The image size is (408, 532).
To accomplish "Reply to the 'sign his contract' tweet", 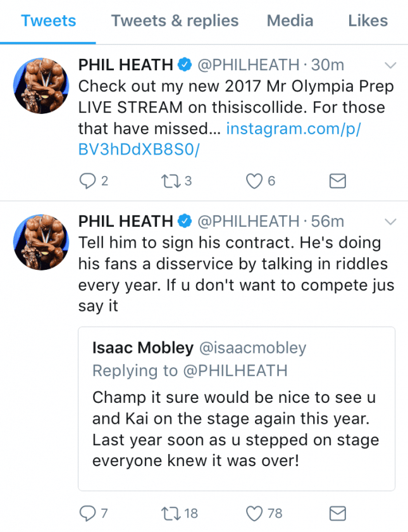I will [87, 512].
